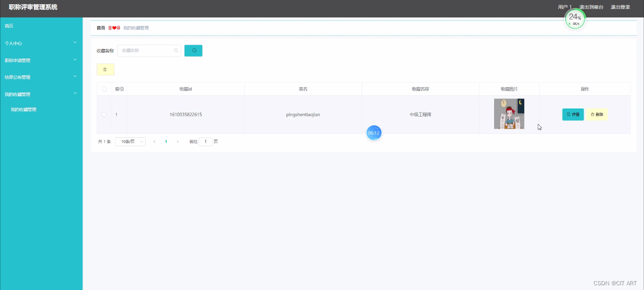Tick the checkbox for row 1610335822615

tap(104, 115)
